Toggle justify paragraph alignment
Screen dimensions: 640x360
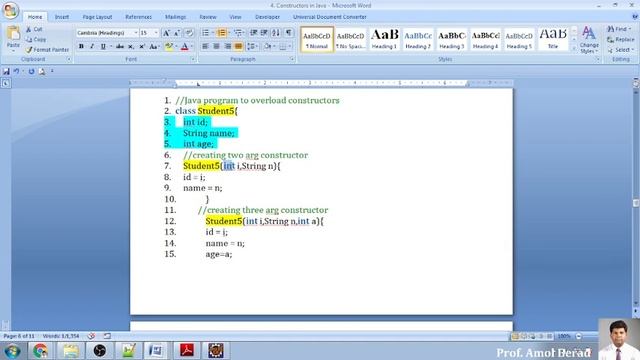click(238, 47)
